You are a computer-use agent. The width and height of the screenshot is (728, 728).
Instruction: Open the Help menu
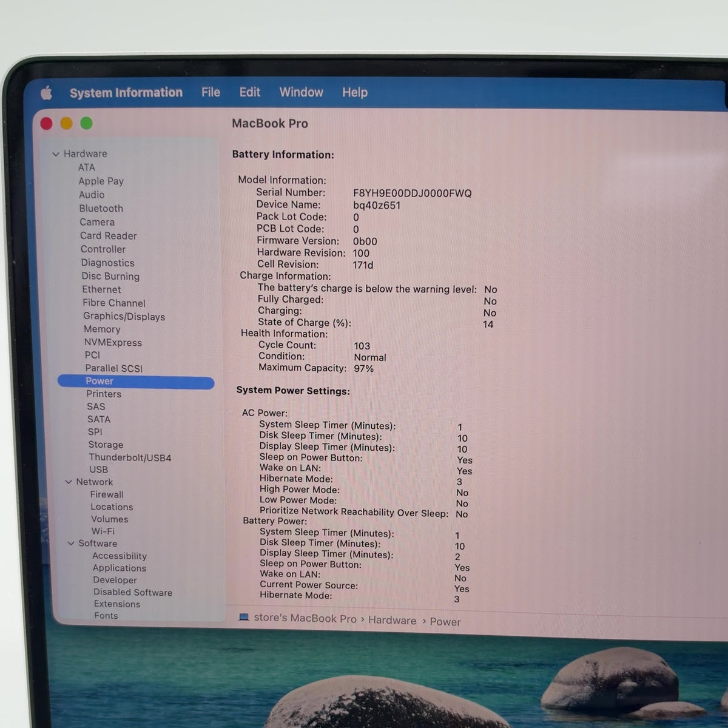355,92
